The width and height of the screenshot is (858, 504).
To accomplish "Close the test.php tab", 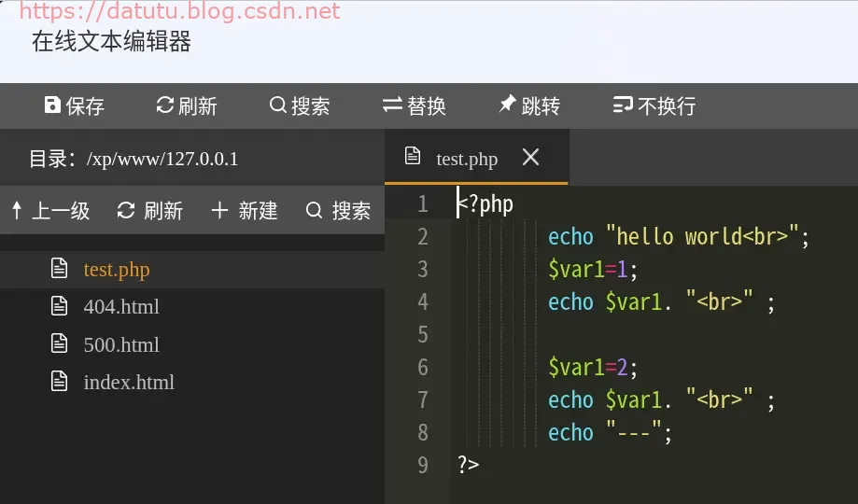I will coord(531,157).
